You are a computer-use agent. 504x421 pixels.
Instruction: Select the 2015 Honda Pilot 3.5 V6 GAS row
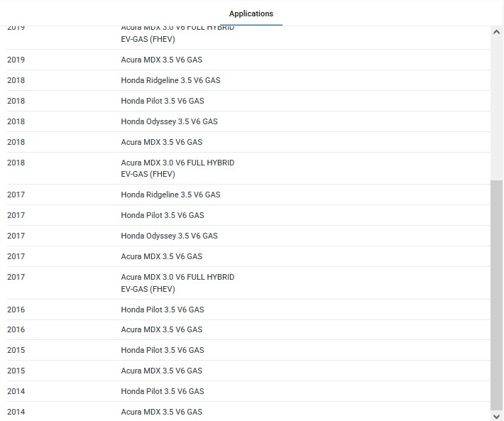click(248, 350)
